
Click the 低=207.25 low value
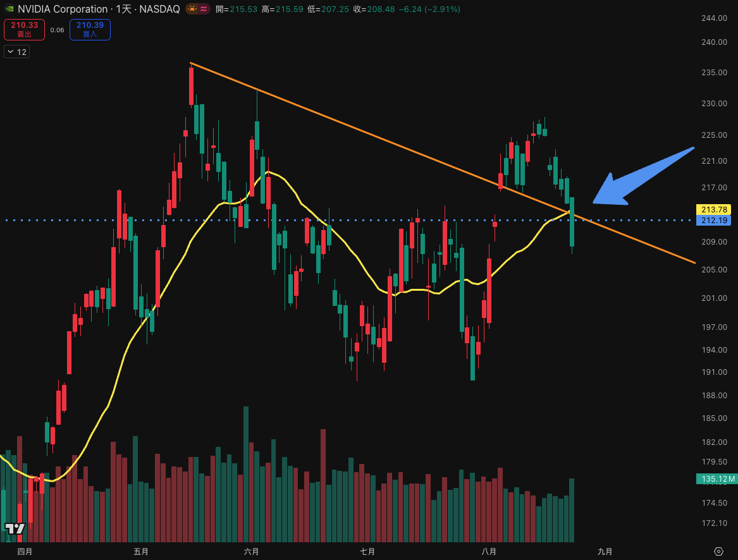328,9
